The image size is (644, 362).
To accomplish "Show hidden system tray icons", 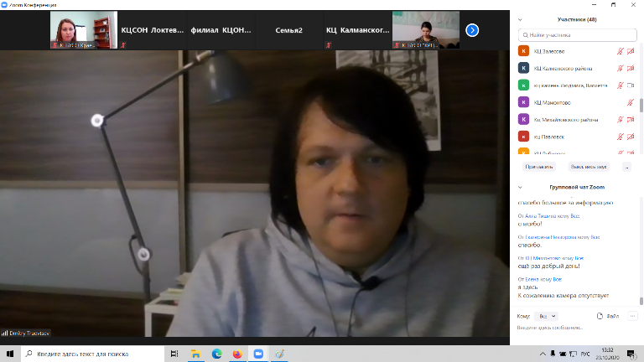I will 543,354.
